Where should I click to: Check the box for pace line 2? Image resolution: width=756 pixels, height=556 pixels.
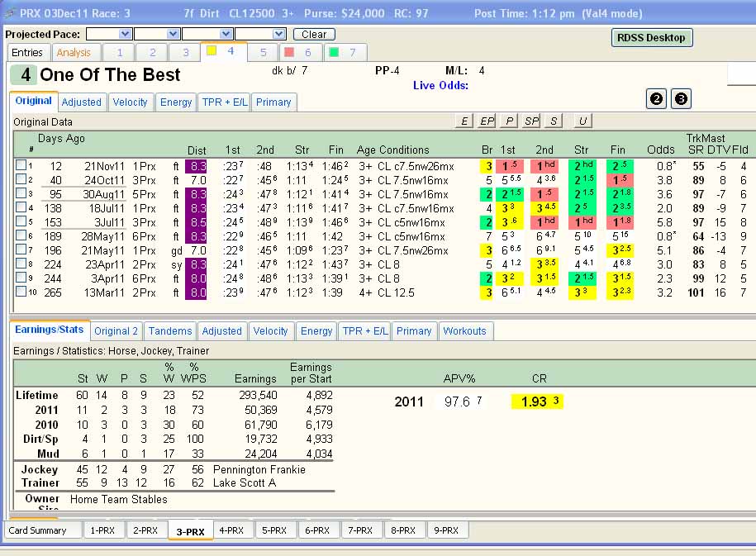coord(21,179)
